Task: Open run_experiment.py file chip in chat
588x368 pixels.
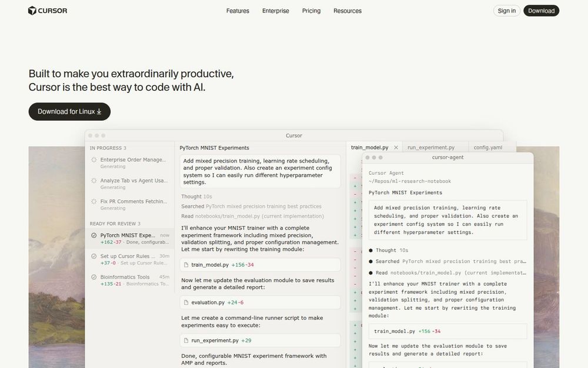Action: click(x=260, y=340)
